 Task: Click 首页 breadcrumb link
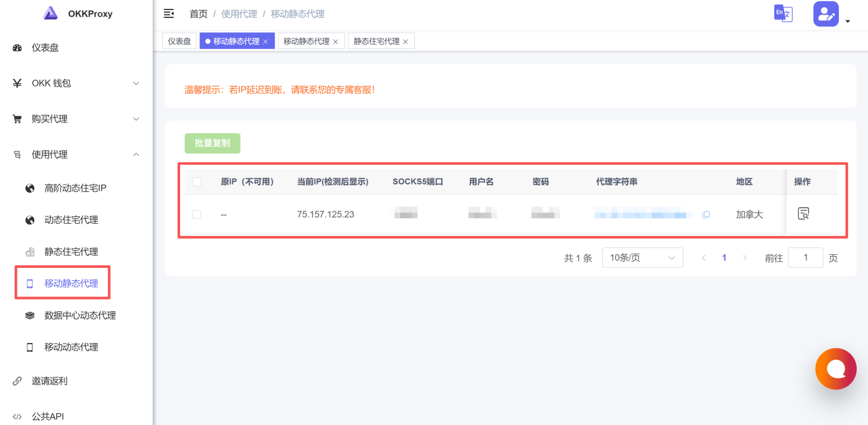[198, 14]
